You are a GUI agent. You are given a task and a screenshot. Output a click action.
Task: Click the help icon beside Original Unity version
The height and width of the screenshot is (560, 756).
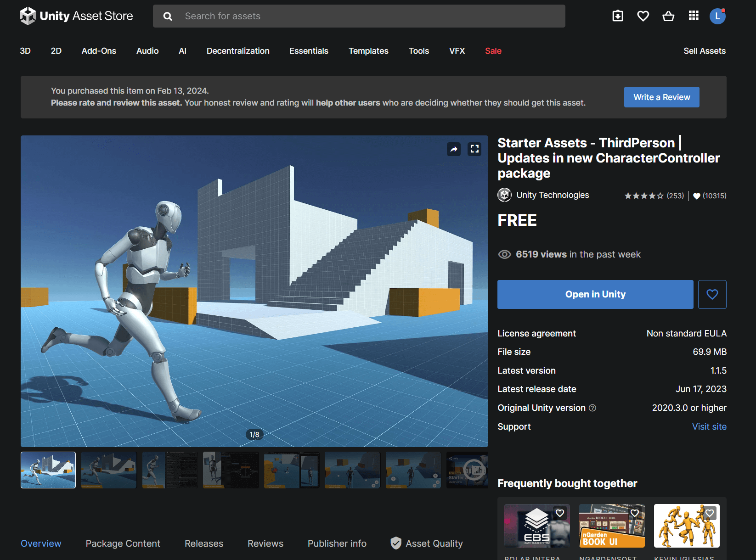pos(592,408)
